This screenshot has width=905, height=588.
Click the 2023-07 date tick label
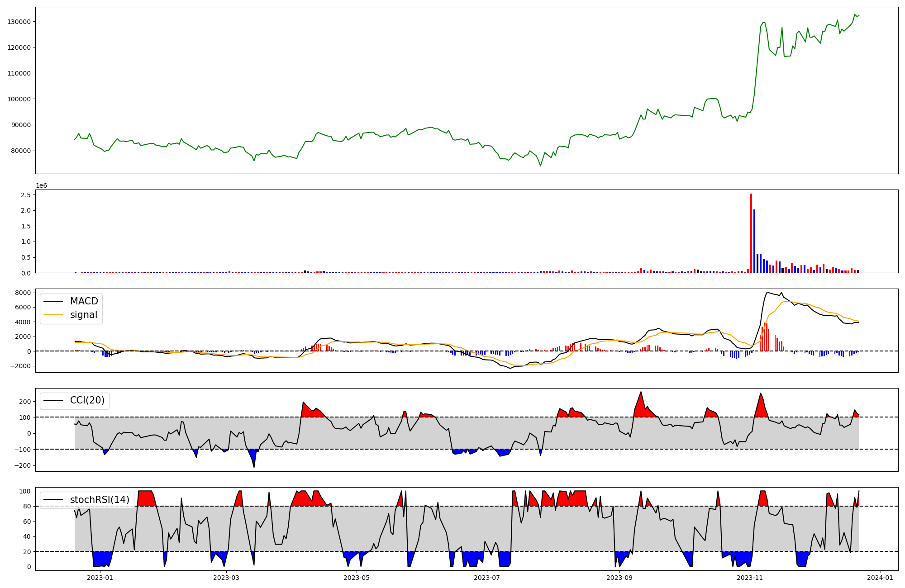click(x=487, y=578)
